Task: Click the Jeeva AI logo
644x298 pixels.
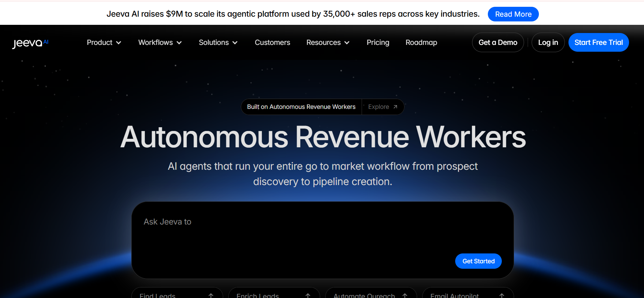Action: pyautogui.click(x=30, y=43)
